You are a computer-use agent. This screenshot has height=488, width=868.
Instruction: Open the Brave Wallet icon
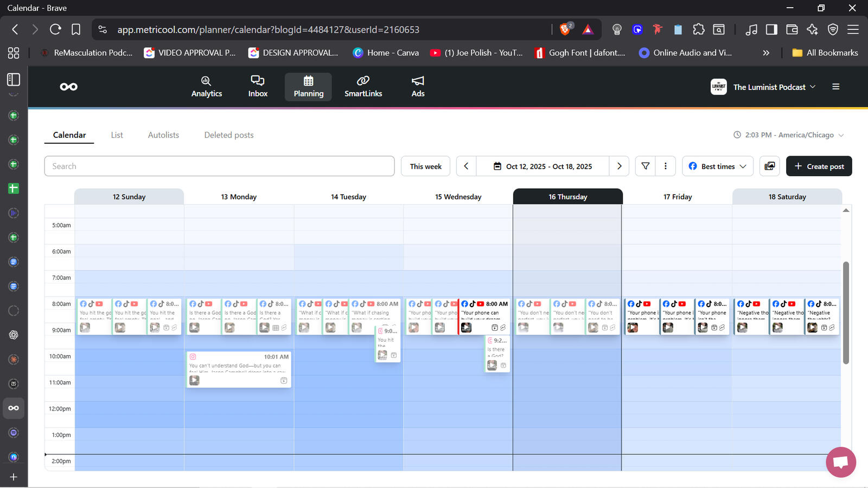point(792,29)
